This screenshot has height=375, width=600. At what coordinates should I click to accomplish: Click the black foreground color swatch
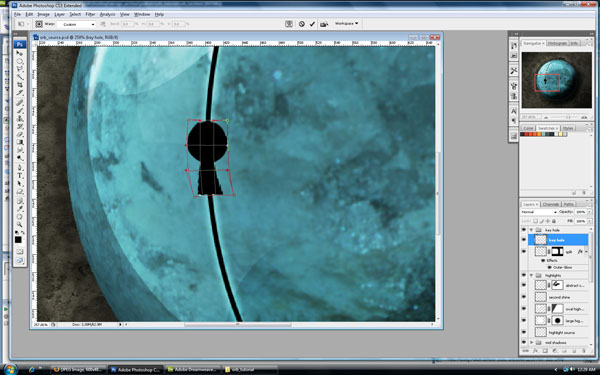(x=18, y=240)
